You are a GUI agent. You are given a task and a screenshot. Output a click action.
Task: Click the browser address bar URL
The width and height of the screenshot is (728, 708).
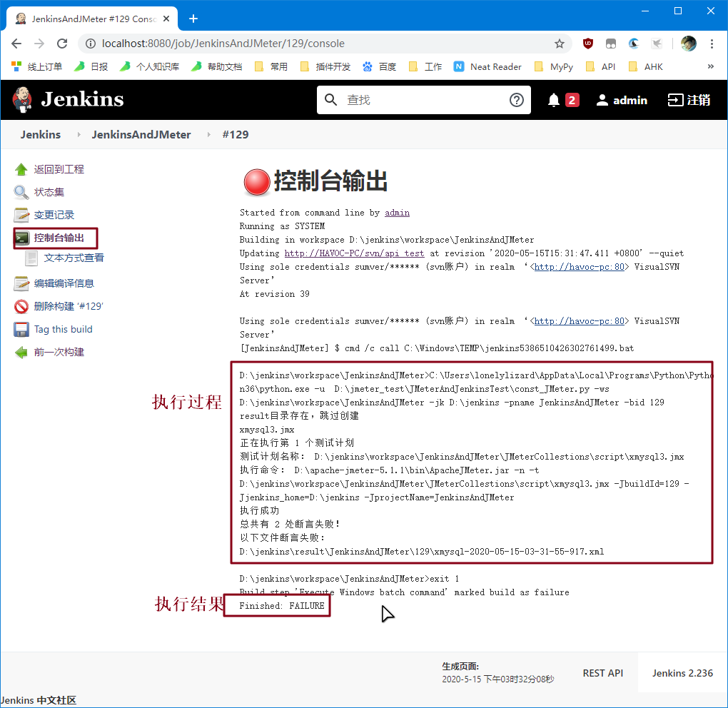[x=223, y=44]
